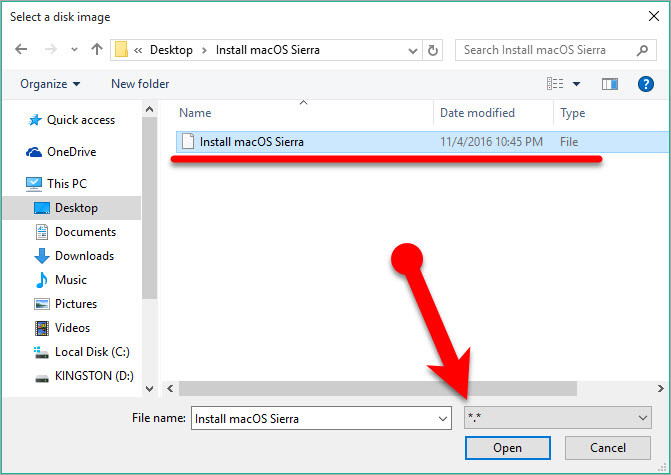Click the KINGSTON (D:) drive icon

42,378
